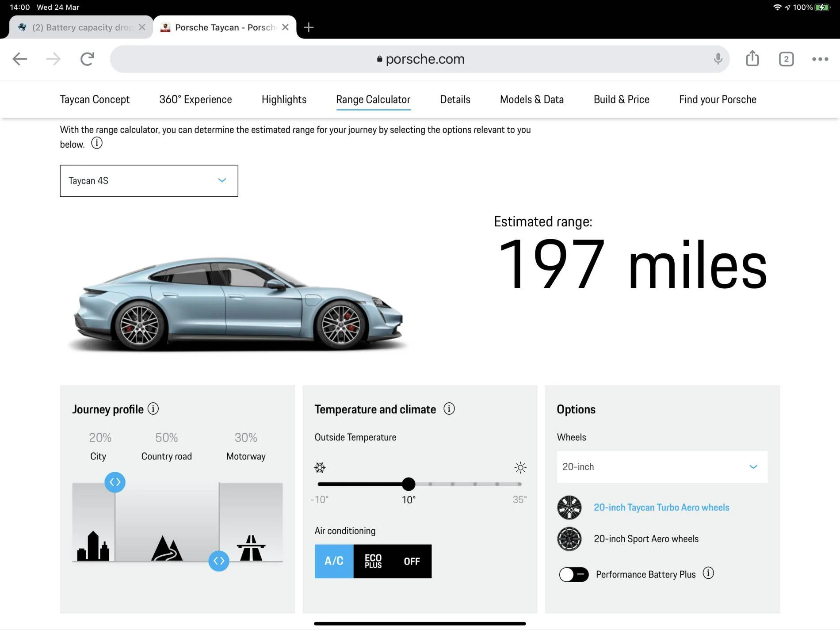Select 20-inch Sport Aero wheels
This screenshot has height=630, width=840.
click(x=646, y=539)
